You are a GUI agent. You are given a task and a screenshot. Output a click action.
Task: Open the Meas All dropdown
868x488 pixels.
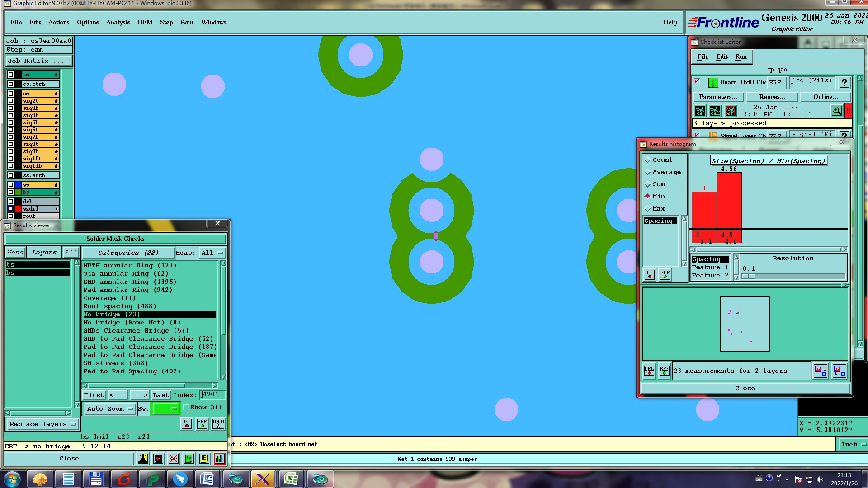click(x=212, y=253)
